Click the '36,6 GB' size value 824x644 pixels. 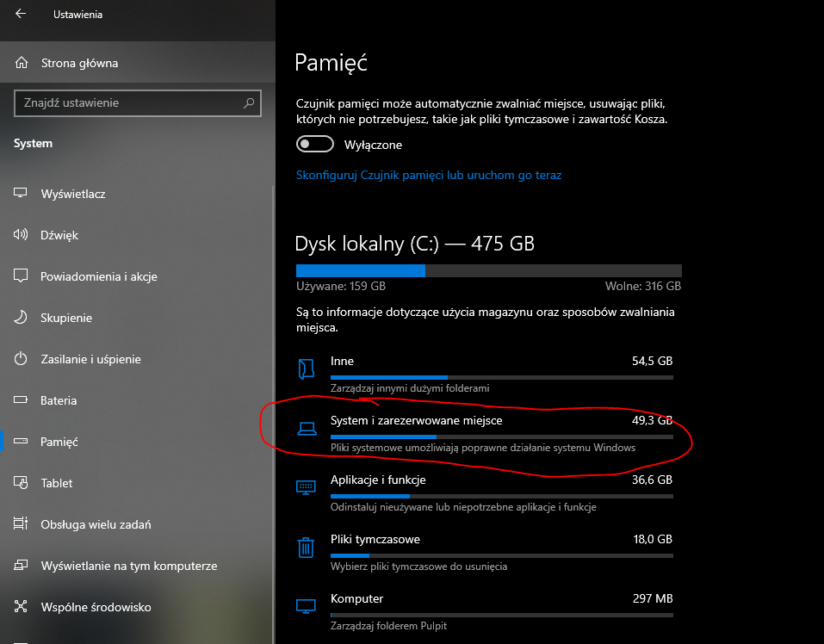coord(652,480)
